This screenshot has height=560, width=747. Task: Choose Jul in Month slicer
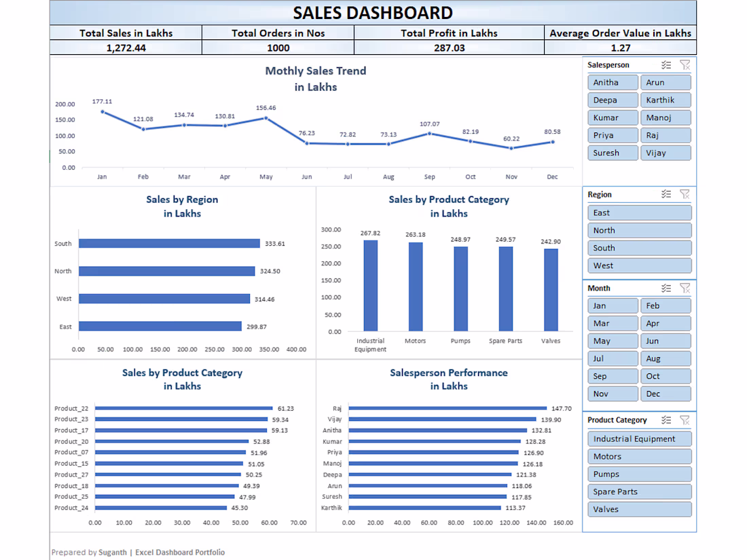[x=613, y=358]
